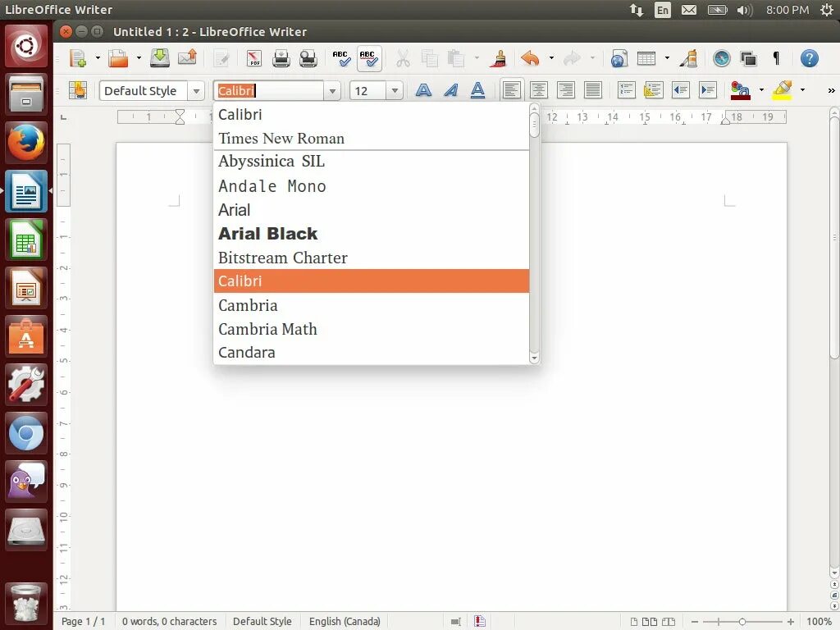Toggle Show Draw Functions icon
This screenshot has height=630, width=840.
[x=688, y=58]
